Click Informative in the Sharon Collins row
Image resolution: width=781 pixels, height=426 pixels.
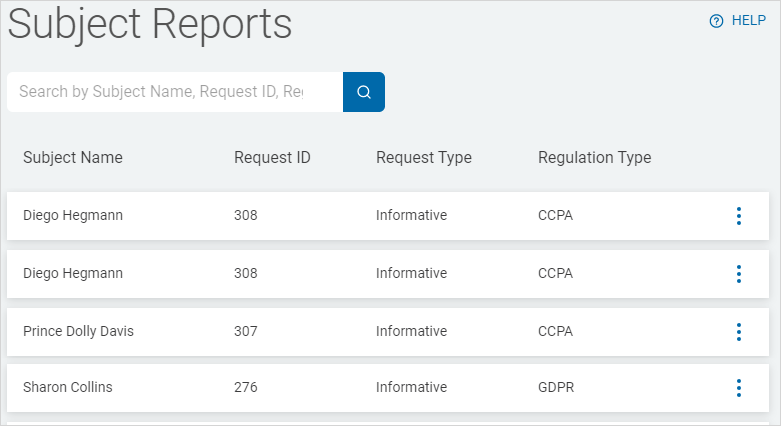pyautogui.click(x=411, y=388)
